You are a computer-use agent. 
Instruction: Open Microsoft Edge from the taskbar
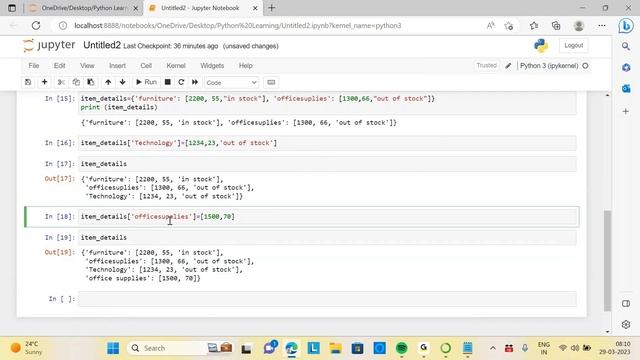pyautogui.click(x=291, y=348)
